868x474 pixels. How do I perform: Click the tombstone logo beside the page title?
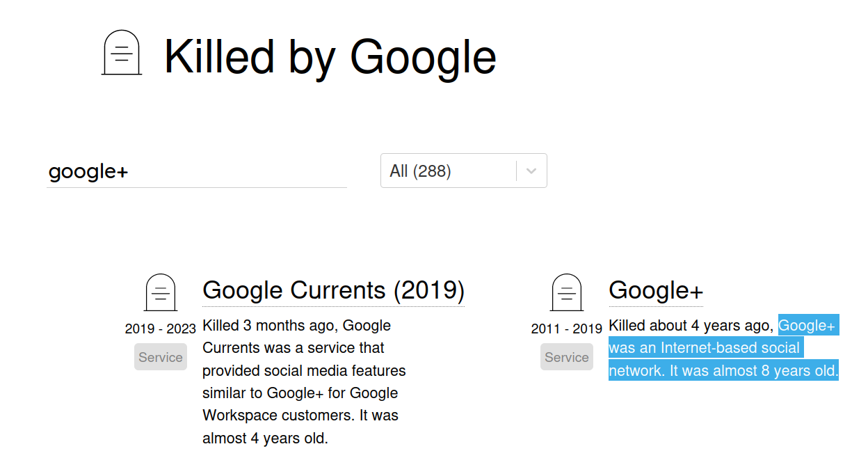(x=122, y=53)
